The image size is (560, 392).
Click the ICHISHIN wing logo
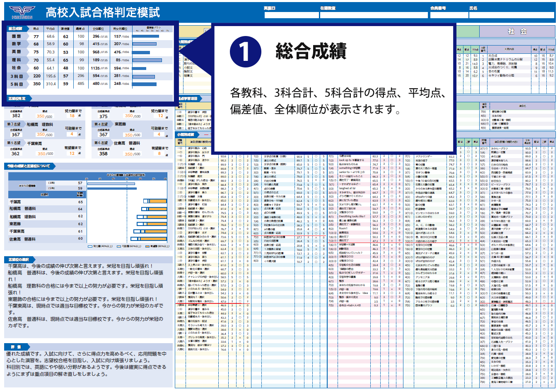tap(23, 10)
